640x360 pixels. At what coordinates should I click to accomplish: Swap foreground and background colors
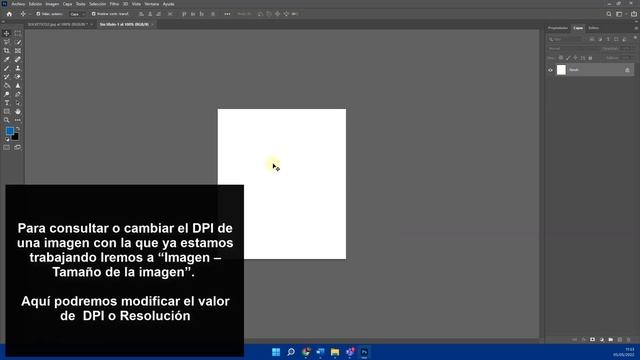point(18,129)
